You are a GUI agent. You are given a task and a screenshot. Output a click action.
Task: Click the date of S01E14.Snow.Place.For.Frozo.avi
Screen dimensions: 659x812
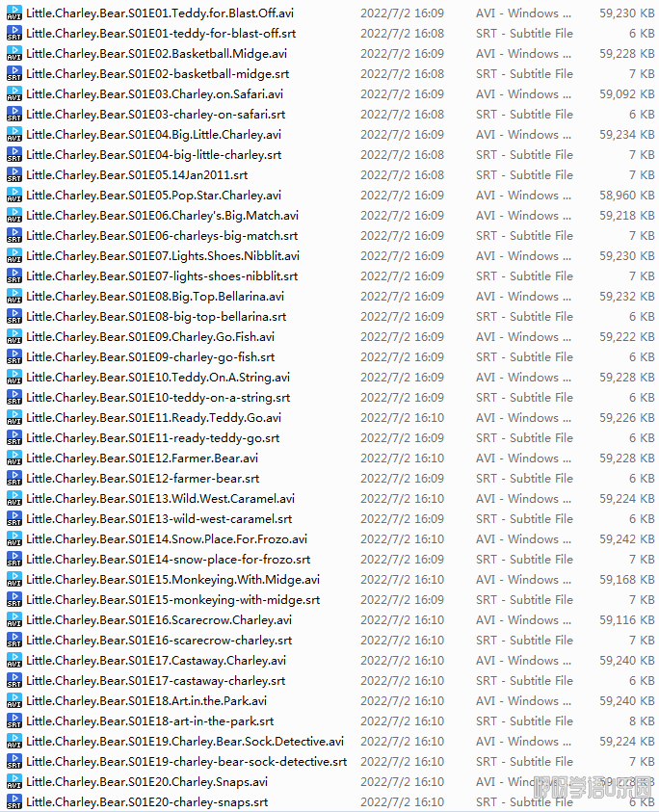(x=402, y=538)
